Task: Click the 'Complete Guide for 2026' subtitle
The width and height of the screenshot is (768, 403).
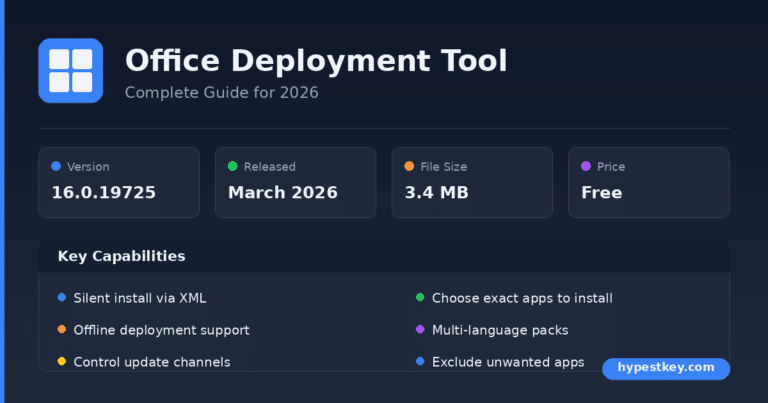Action: (x=221, y=93)
